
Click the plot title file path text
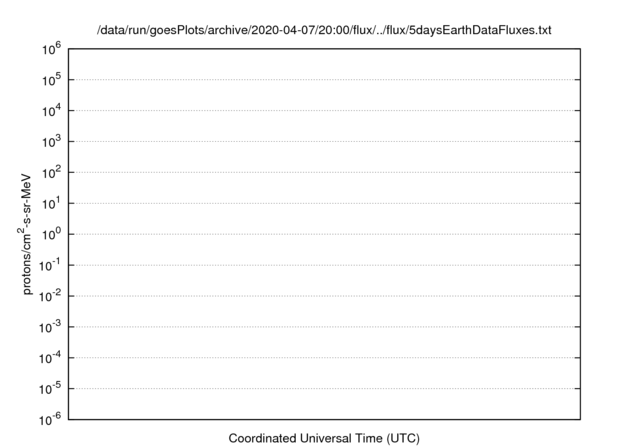click(324, 30)
